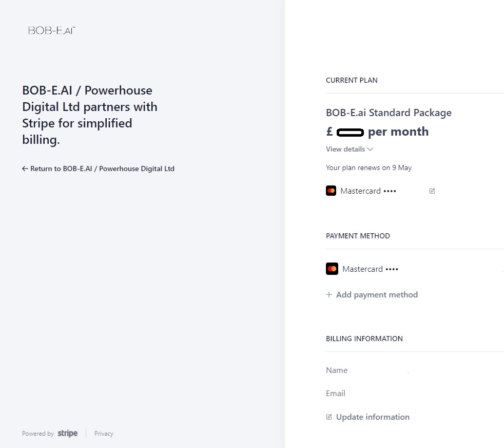Click the Mastercard logo under Current Plan
This screenshot has height=448, width=504.
pos(331,191)
